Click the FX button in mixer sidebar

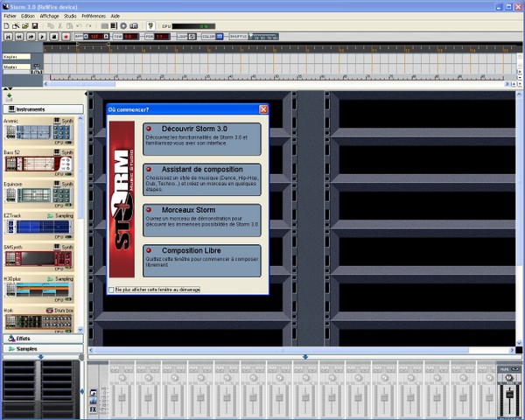point(93,409)
